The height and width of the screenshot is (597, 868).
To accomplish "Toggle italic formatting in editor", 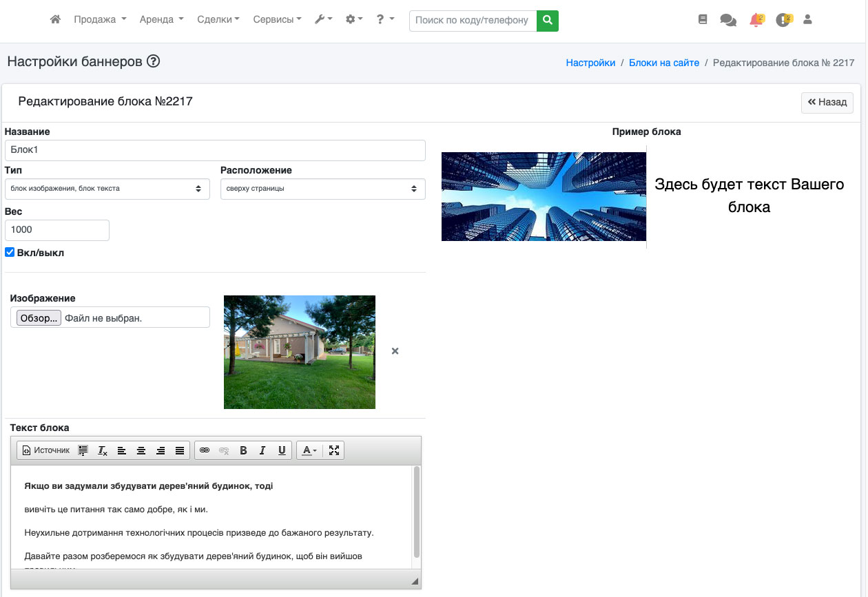I will pyautogui.click(x=262, y=450).
